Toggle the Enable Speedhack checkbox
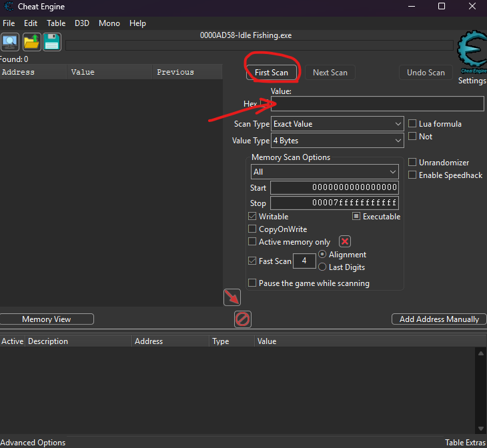This screenshot has height=448, width=487. 413,175
